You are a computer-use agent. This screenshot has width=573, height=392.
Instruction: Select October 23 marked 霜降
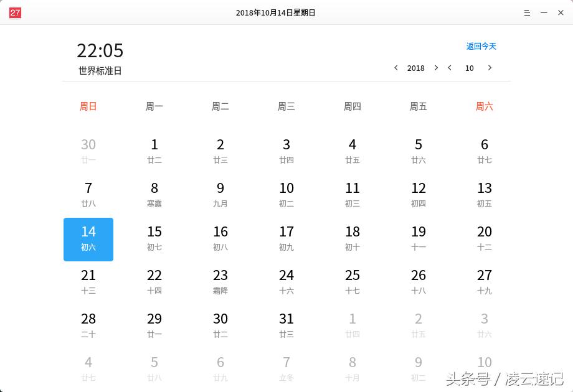tap(220, 281)
